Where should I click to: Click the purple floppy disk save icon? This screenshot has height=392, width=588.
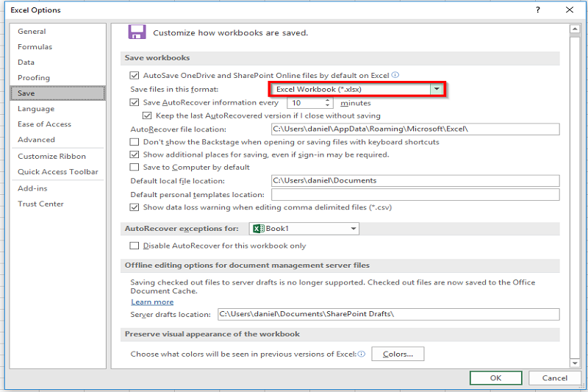(137, 32)
